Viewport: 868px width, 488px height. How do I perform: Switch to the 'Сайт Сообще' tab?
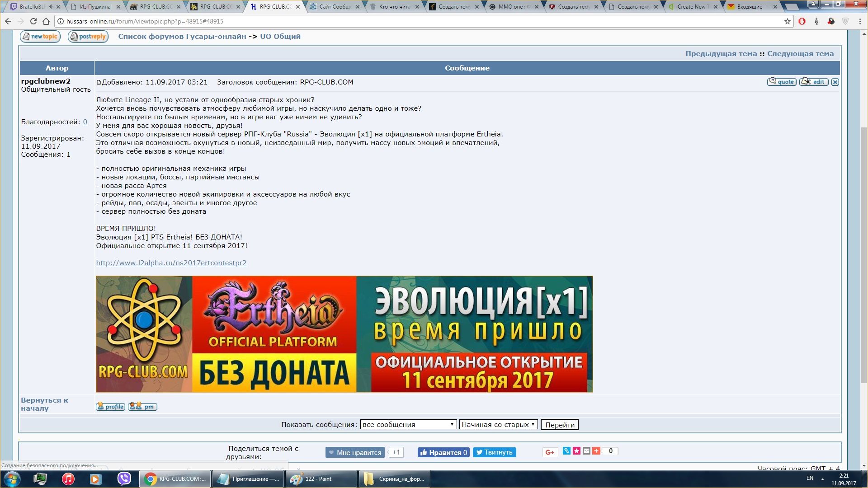point(335,7)
